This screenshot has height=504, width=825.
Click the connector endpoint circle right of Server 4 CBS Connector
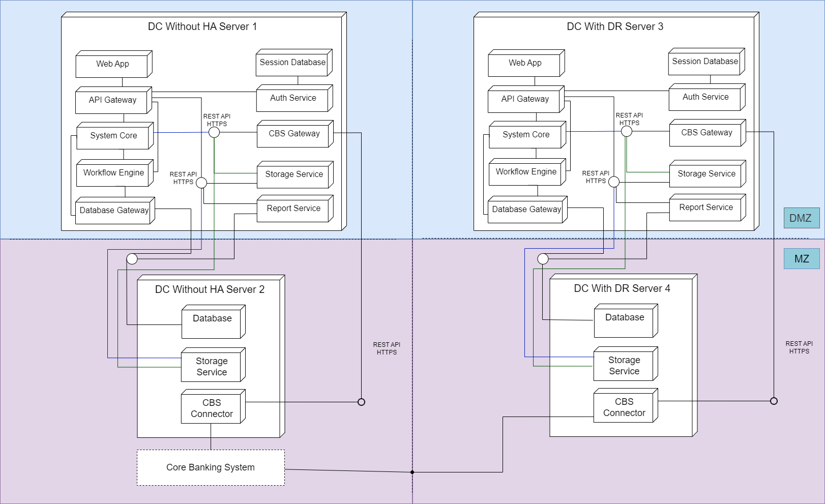[x=774, y=401]
